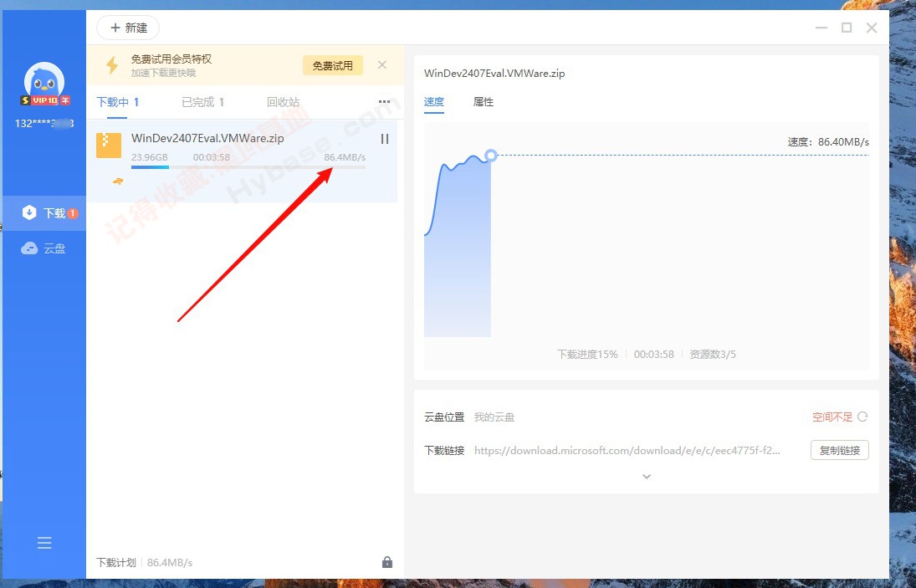Open the Download section in sidebar
This screenshot has height=588, width=916.
pos(44,213)
